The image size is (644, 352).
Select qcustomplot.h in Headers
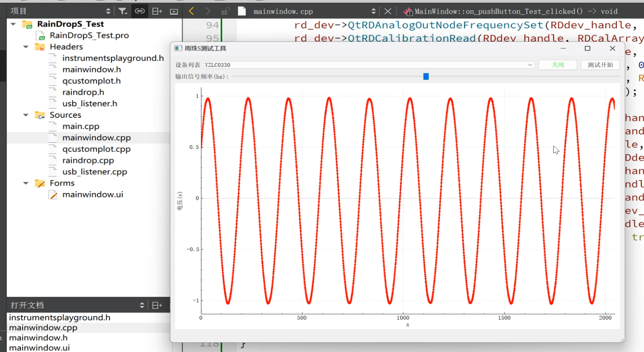tap(92, 81)
